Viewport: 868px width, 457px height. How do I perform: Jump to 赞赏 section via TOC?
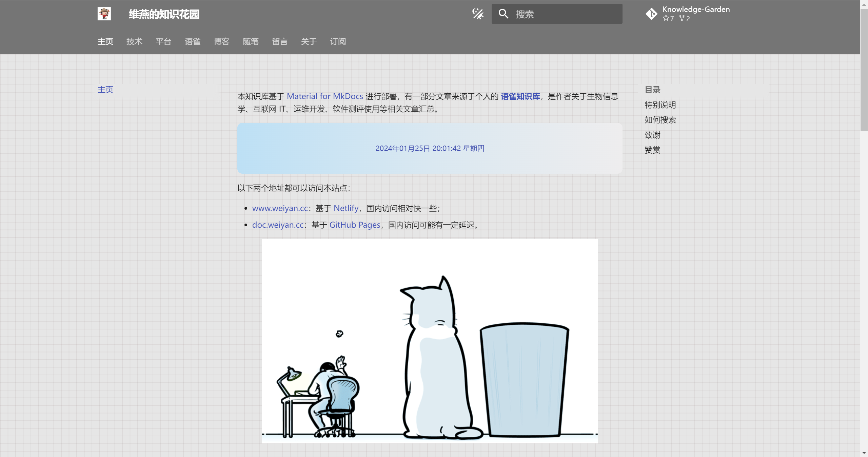pos(652,150)
